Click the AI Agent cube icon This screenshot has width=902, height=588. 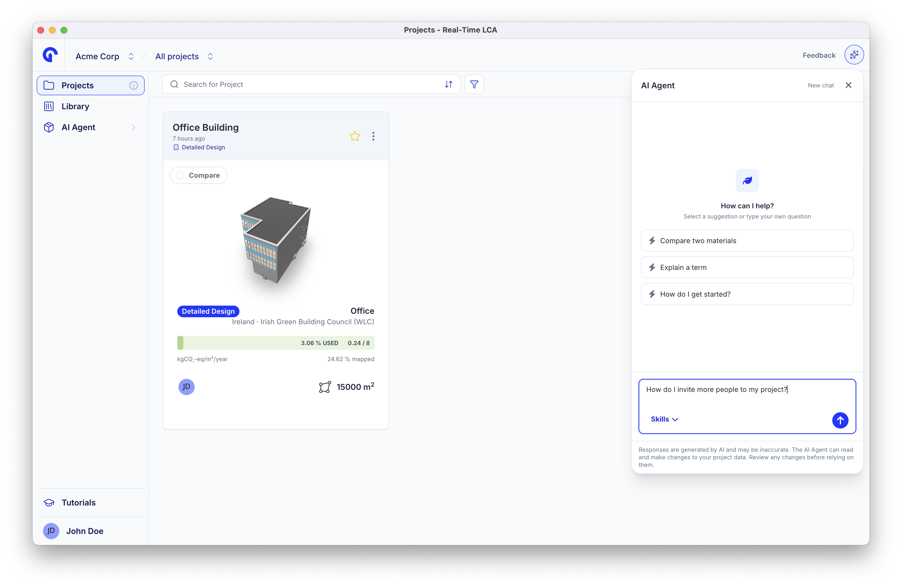click(x=49, y=127)
